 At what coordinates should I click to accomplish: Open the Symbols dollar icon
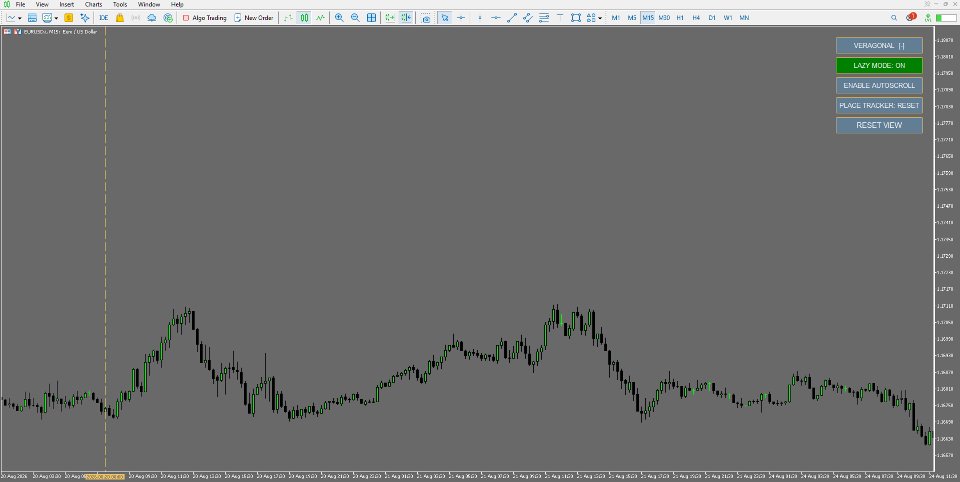coord(69,18)
